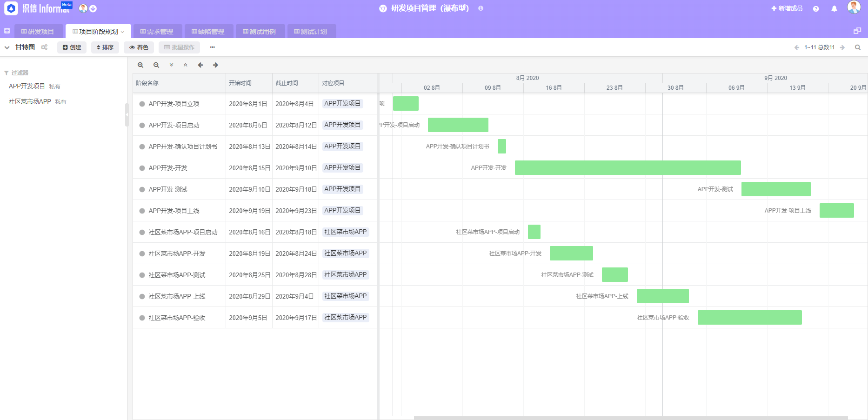This screenshot has height=420, width=868.
Task: Open the user avatar menu
Action: pos(854,7)
